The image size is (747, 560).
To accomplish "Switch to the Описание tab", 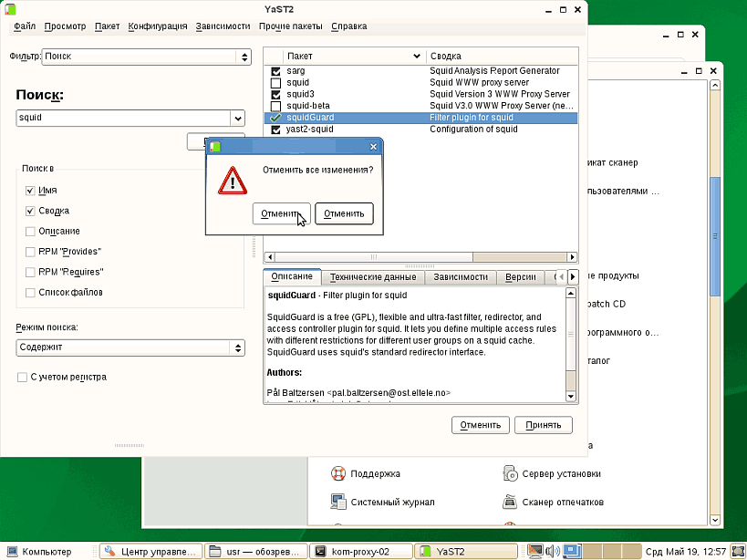I will (x=292, y=276).
